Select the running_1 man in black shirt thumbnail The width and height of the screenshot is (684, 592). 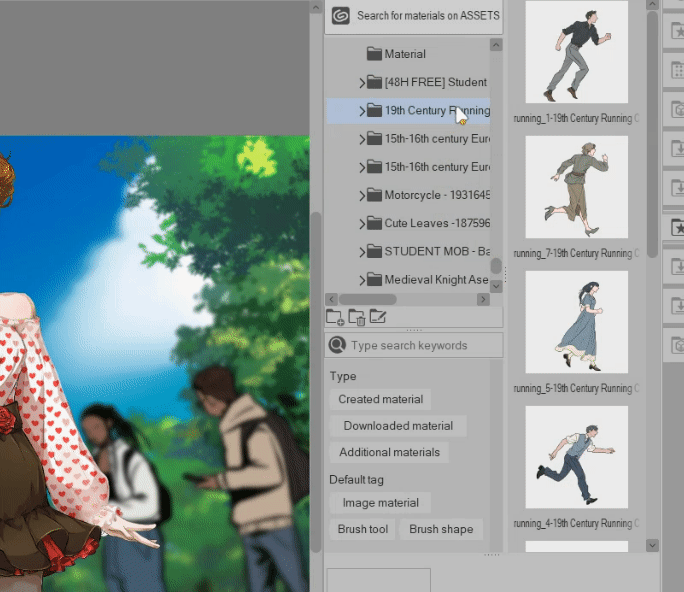click(576, 52)
